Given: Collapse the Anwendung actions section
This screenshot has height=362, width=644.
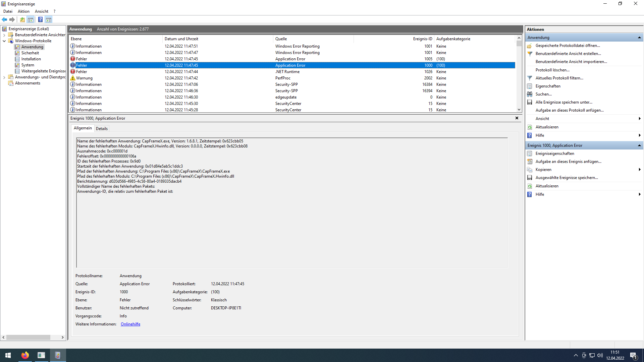Looking at the screenshot, I should tap(639, 38).
